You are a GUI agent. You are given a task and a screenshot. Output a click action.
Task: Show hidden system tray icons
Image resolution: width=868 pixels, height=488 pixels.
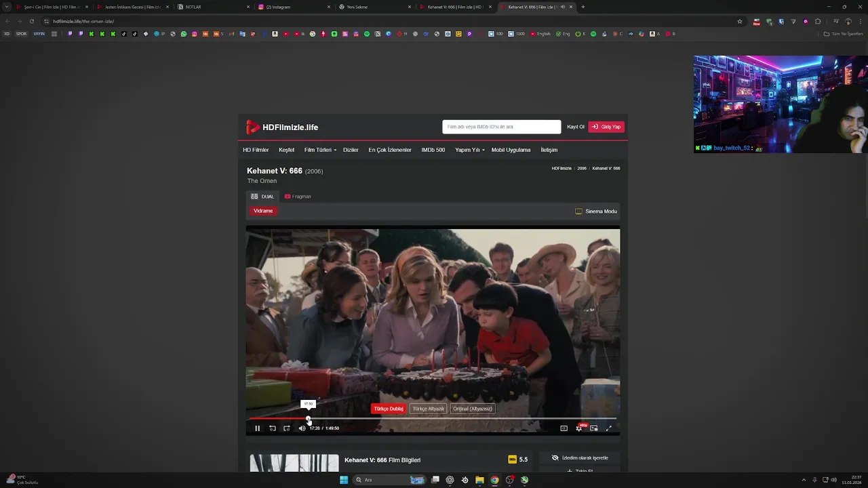click(x=804, y=480)
